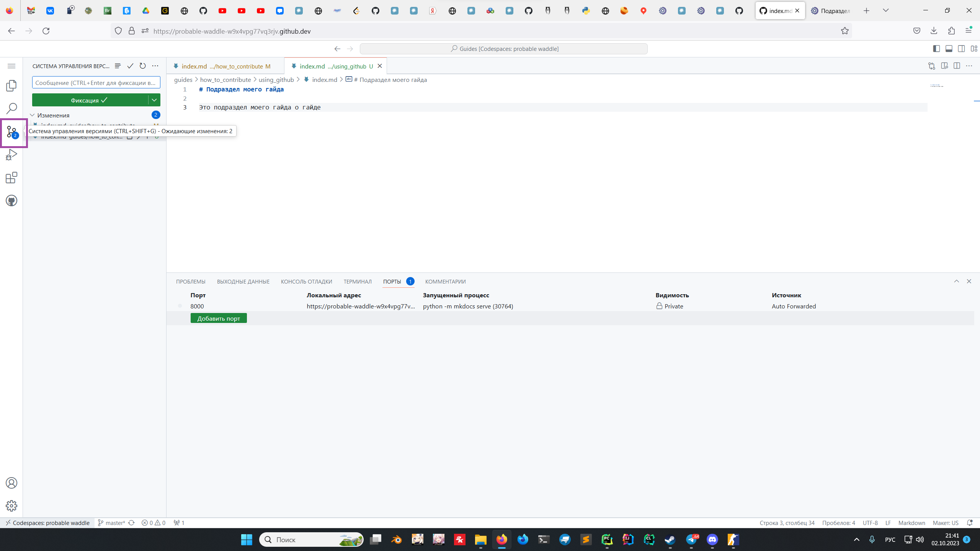Toggle secondary side bar layout button
Image resolution: width=980 pixels, height=551 pixels.
961,49
